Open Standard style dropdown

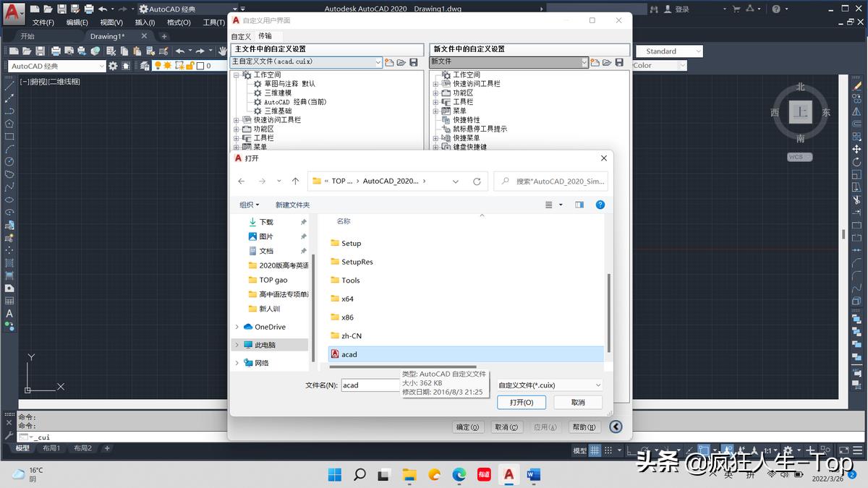(x=669, y=51)
